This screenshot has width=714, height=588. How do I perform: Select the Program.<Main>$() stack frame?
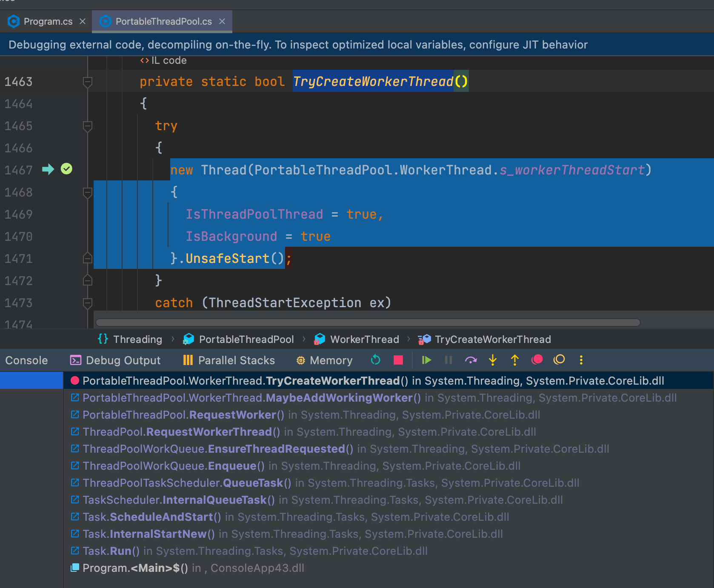388,568
